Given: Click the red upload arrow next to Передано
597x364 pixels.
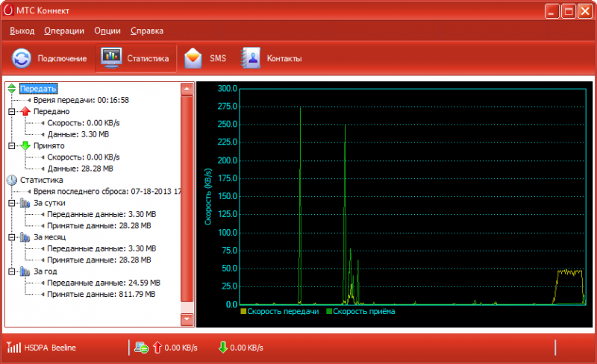Looking at the screenshot, I should click(25, 111).
